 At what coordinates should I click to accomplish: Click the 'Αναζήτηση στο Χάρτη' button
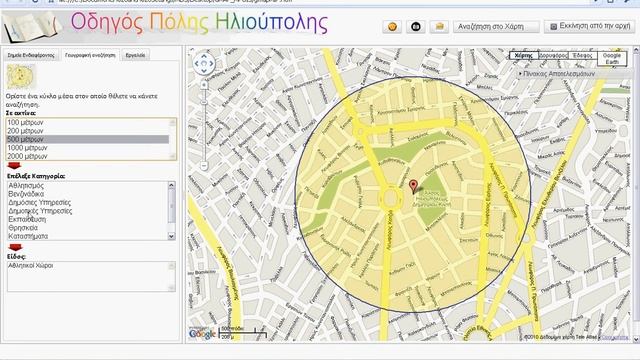tap(496, 27)
